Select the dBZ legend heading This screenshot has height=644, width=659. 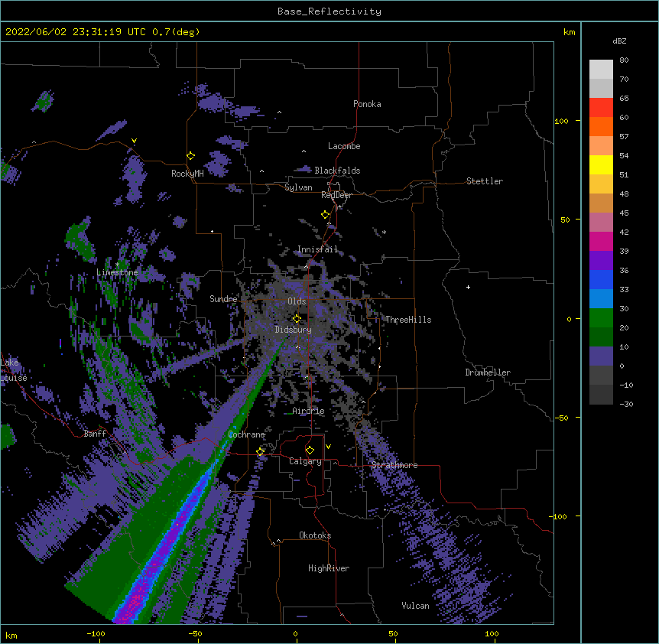click(x=619, y=41)
